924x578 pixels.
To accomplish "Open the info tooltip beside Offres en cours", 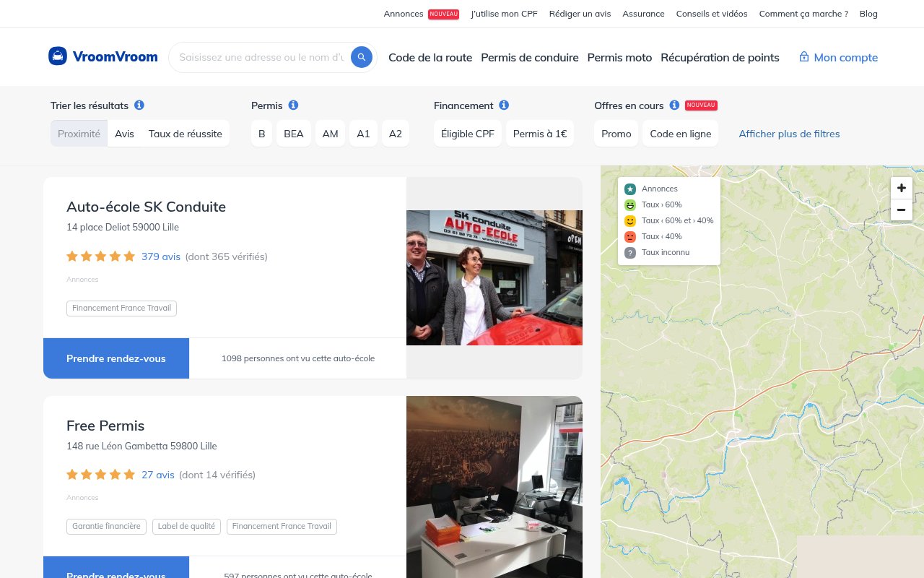I will pos(674,105).
